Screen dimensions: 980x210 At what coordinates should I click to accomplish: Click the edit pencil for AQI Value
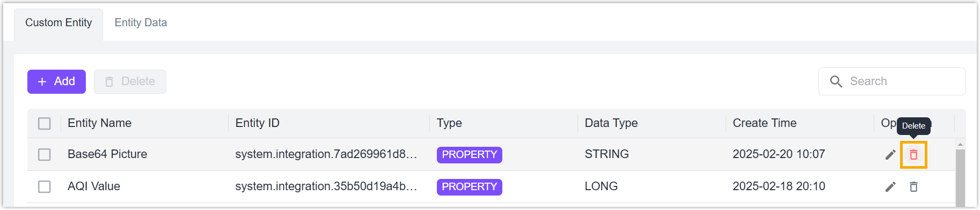pyautogui.click(x=890, y=187)
